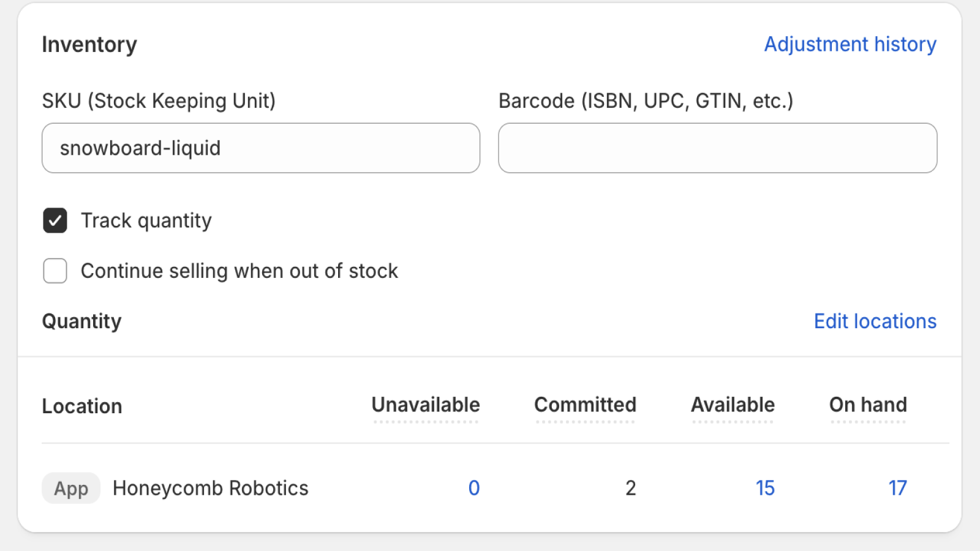Viewport: 980px width, 551px height.
Task: Select the Honeycomb Robotics location row
Action: (x=210, y=488)
